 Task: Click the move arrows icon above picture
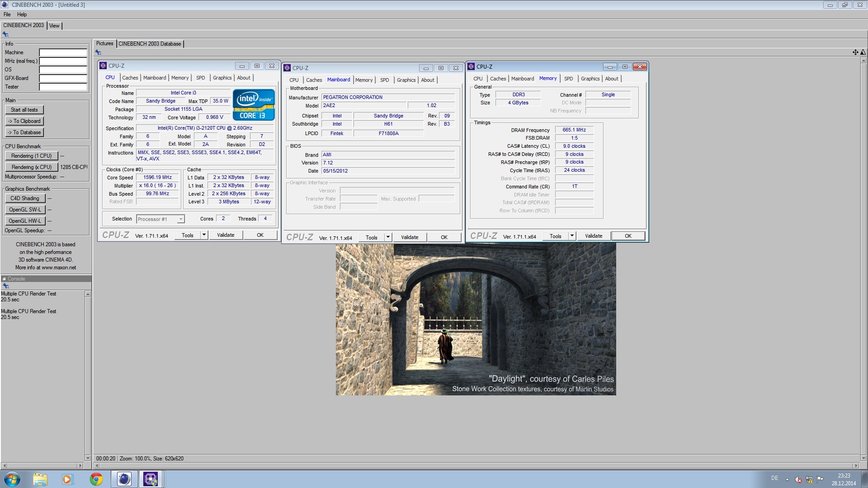[x=855, y=52]
